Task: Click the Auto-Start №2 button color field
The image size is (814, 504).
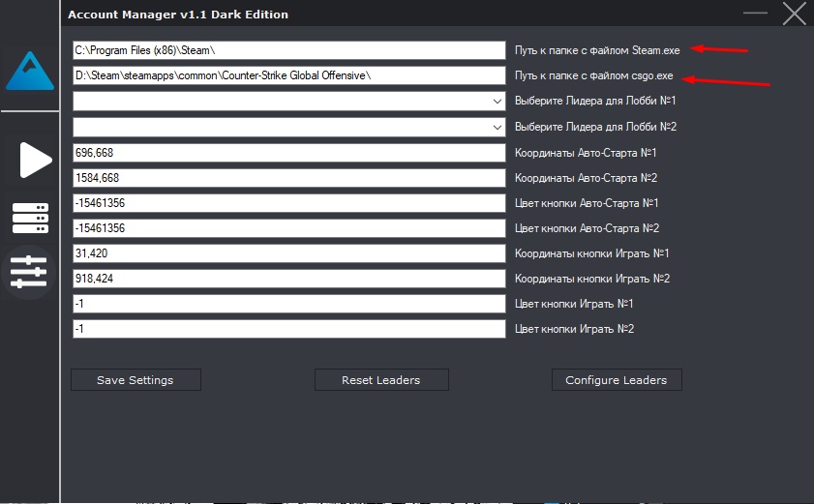Action: (x=289, y=228)
